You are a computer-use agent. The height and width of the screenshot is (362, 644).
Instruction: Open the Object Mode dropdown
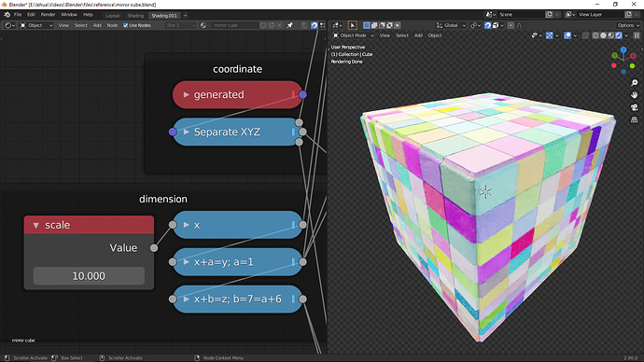[x=353, y=35]
